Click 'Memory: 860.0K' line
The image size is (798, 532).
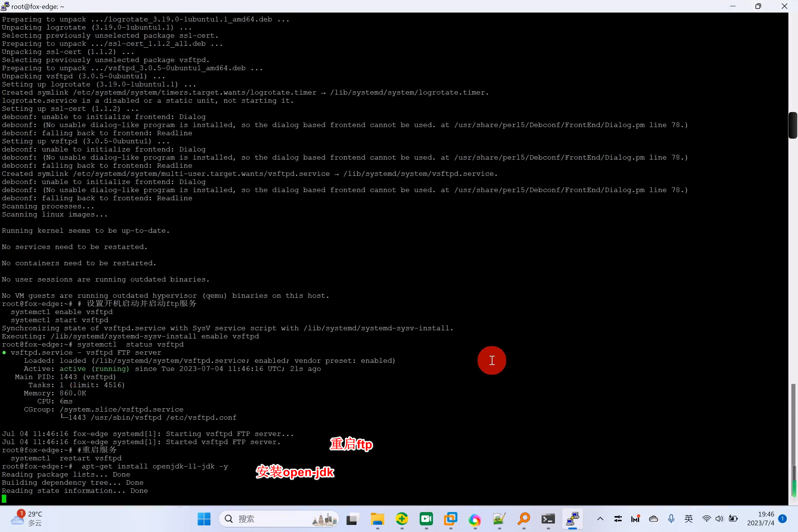click(55, 393)
